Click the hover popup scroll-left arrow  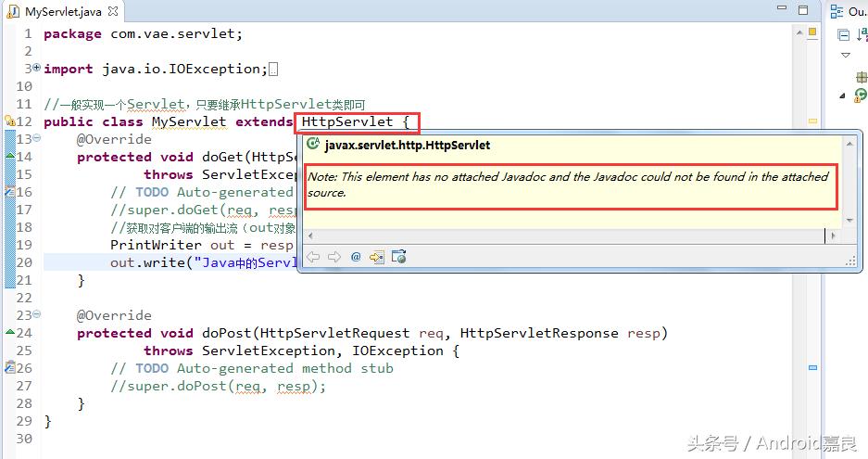click(x=310, y=236)
